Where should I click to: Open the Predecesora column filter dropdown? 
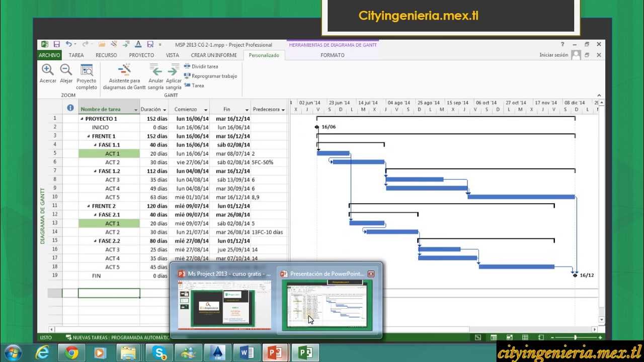click(x=283, y=110)
